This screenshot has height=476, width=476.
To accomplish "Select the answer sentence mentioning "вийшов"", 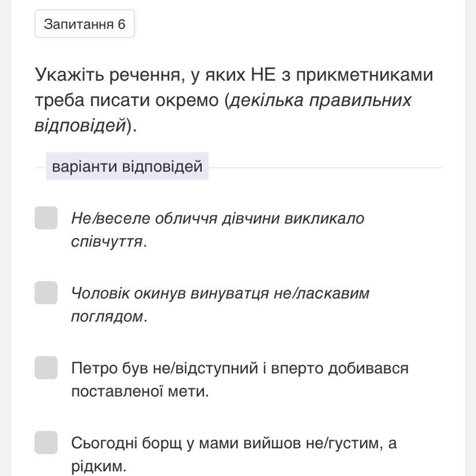I will 233,454.
